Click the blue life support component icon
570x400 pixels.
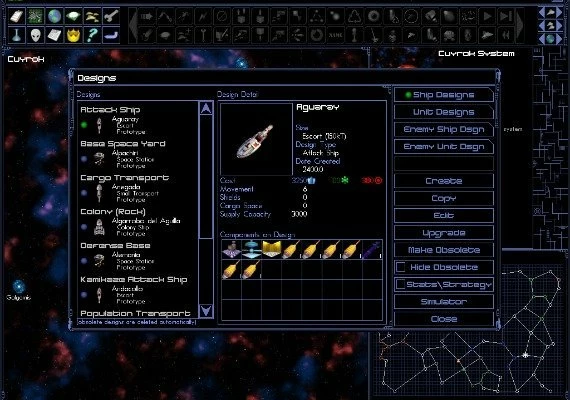252,249
